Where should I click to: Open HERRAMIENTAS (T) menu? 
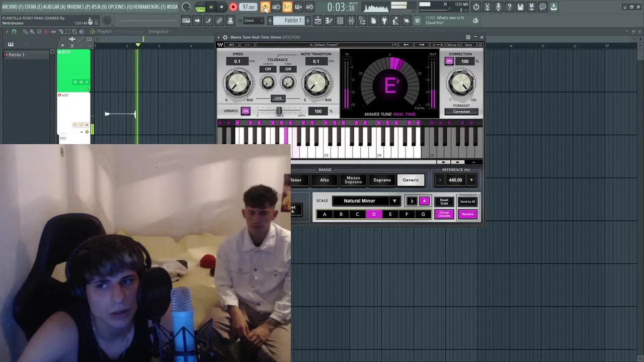(149, 7)
